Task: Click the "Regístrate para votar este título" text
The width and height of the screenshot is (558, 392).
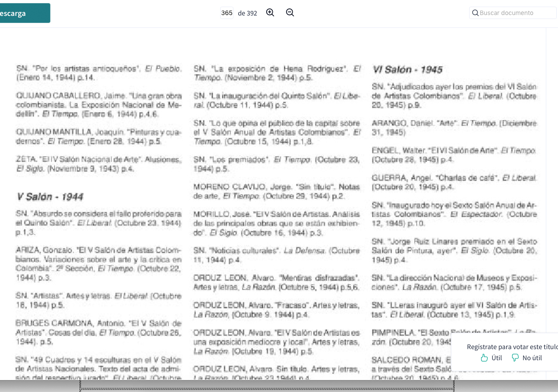Action: 512,346
